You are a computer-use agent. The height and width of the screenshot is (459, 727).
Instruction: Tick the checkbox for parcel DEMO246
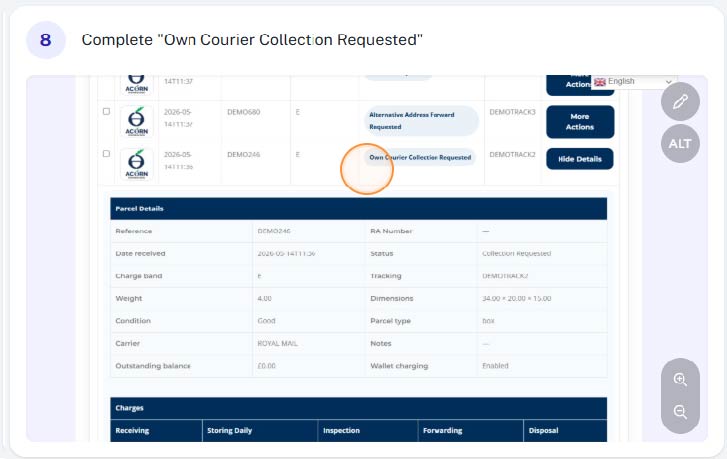click(x=106, y=153)
